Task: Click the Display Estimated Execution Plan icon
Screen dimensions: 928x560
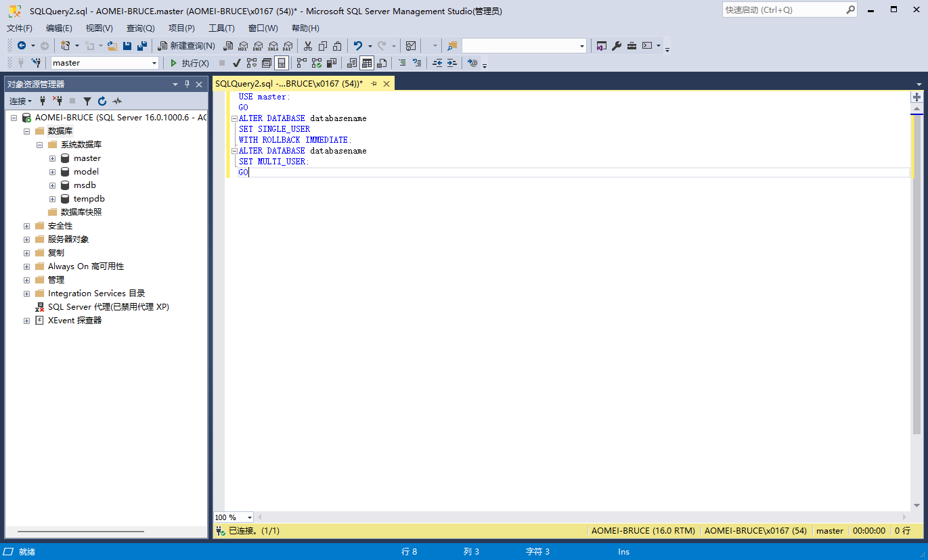Action: point(252,63)
